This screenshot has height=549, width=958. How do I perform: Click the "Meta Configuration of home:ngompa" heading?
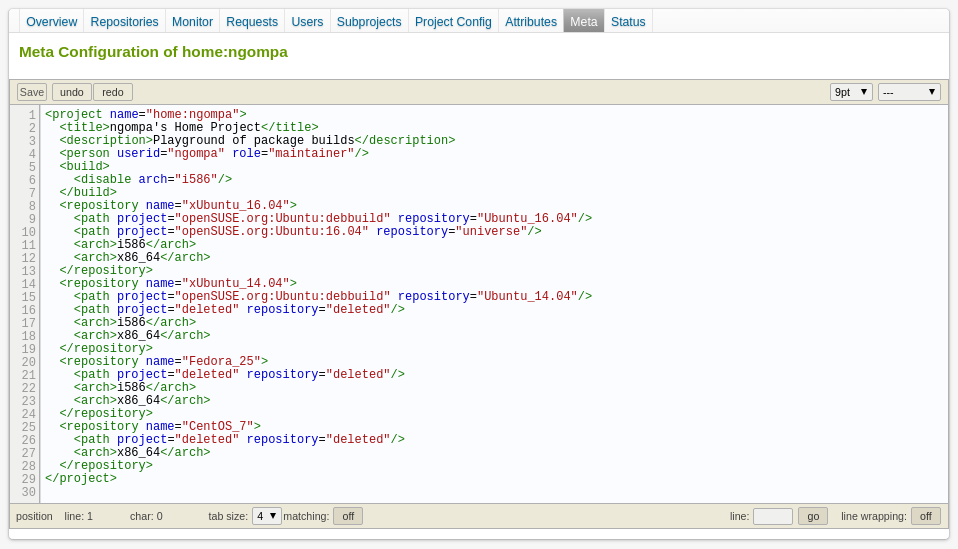point(153,52)
